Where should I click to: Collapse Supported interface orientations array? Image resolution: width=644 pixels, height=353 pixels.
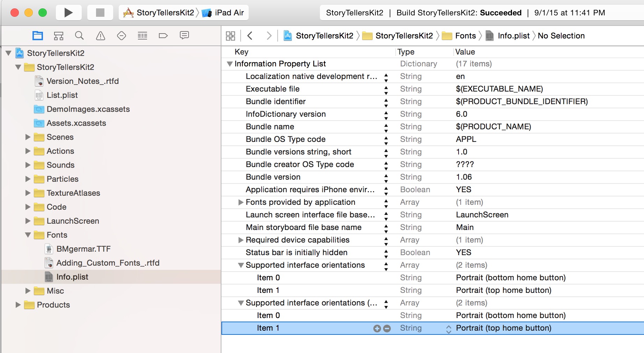(241, 265)
